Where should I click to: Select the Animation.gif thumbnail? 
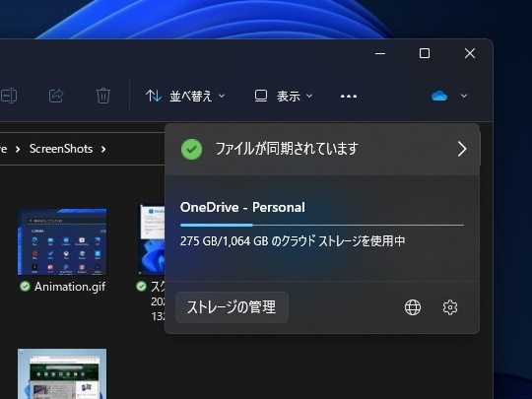pyautogui.click(x=62, y=242)
